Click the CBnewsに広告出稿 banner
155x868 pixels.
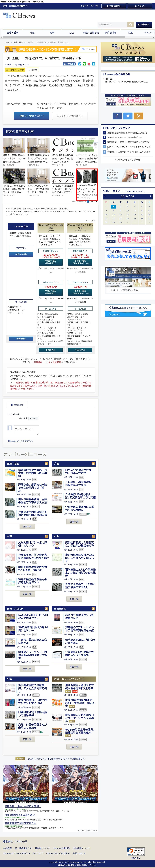coord(127,254)
